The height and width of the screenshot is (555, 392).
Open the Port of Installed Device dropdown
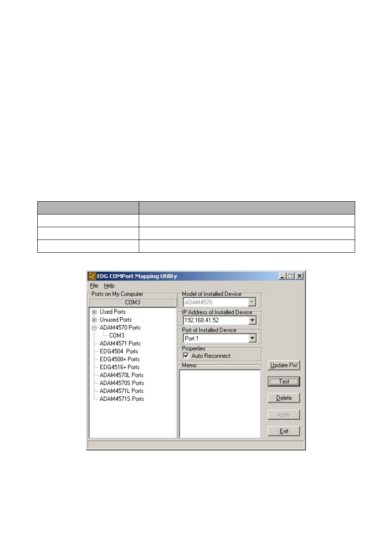point(252,338)
